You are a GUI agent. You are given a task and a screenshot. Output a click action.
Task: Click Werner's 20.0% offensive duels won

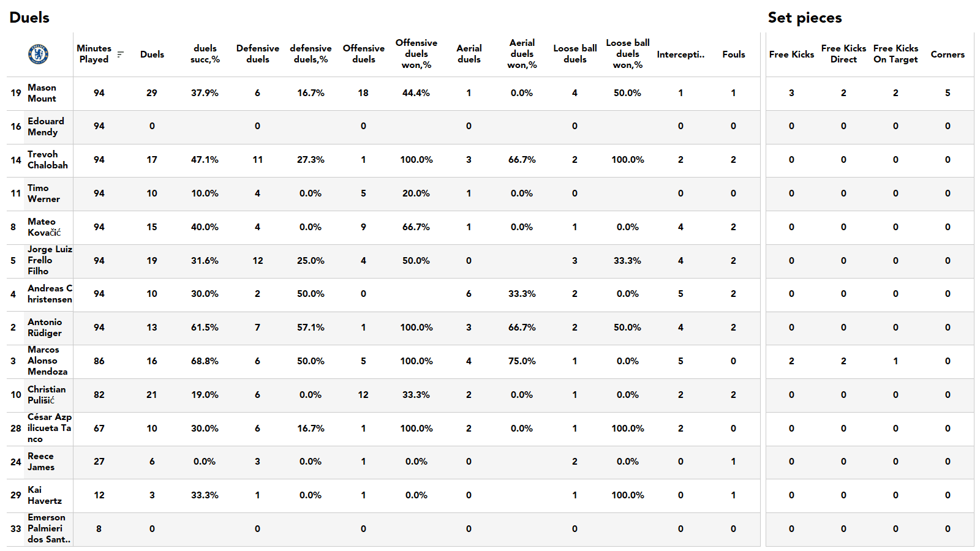pyautogui.click(x=416, y=193)
